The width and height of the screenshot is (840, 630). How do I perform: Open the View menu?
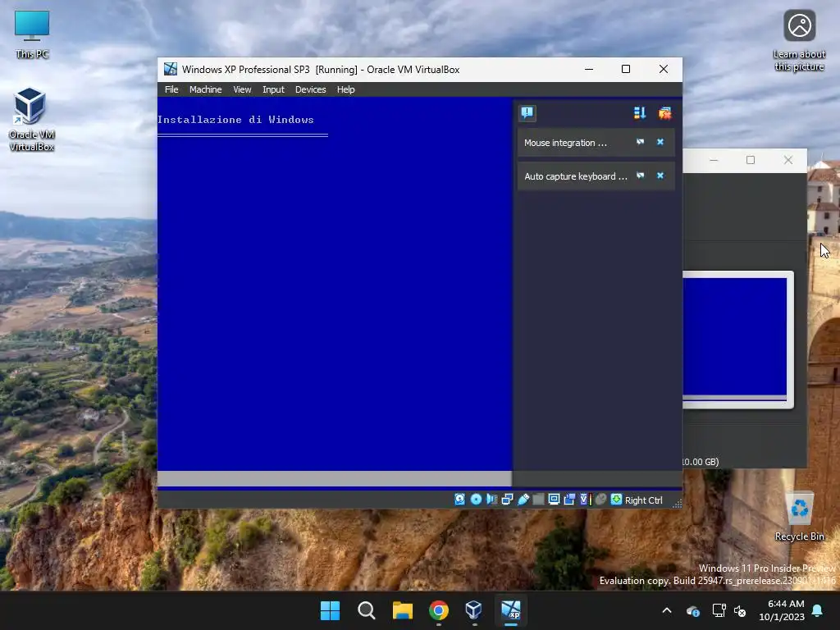242,89
